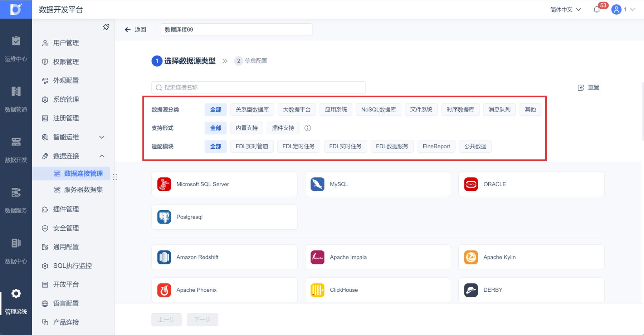Filter by 时序数据库 category
Image resolution: width=644 pixels, height=335 pixels.
click(460, 110)
